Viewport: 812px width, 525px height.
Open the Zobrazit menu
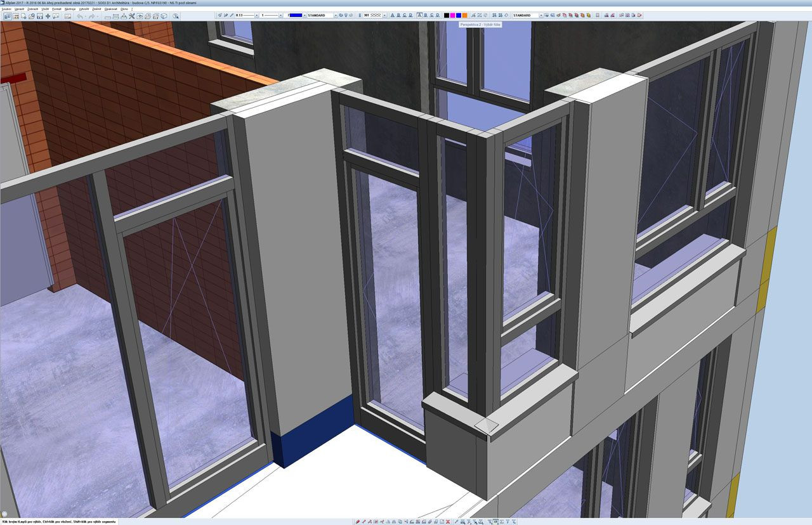pyautogui.click(x=34, y=9)
